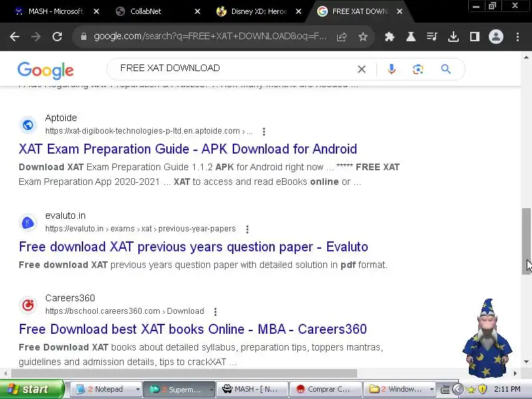Select the FREE XAT DOWNLOAD tab
The height and width of the screenshot is (399, 532).
[360, 11]
